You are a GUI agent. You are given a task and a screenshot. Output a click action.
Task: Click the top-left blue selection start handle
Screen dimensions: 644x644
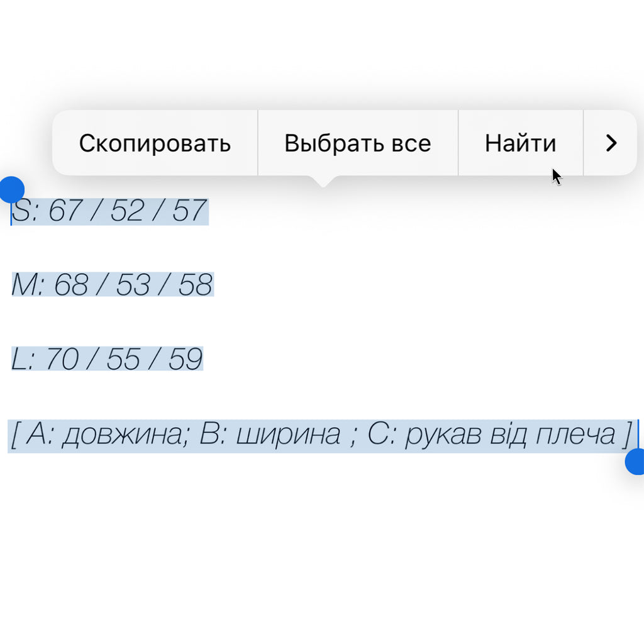tap(11, 189)
